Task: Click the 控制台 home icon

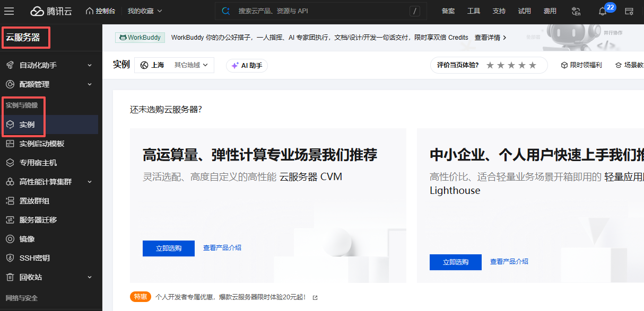Action: pyautogui.click(x=89, y=11)
